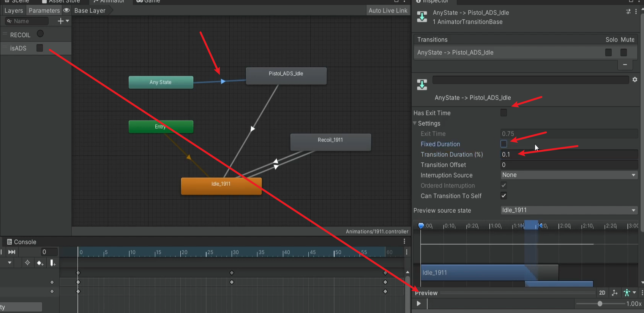Toggle Can Transition To Self checkbox
Image resolution: width=644 pixels, height=313 pixels.
click(504, 195)
